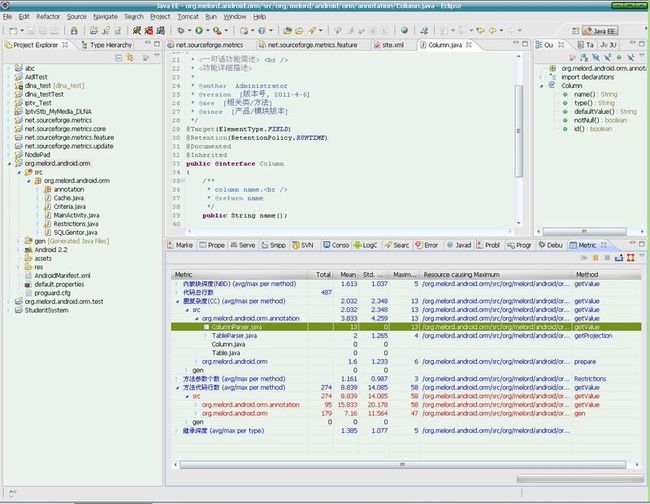
Task: Click the Start Tomcat cat icon
Action: 137,31
